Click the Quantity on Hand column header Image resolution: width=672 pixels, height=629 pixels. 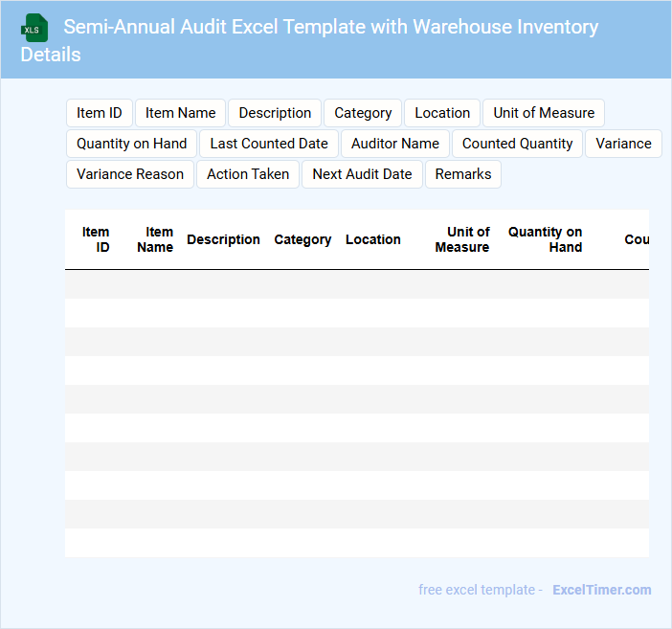click(546, 239)
